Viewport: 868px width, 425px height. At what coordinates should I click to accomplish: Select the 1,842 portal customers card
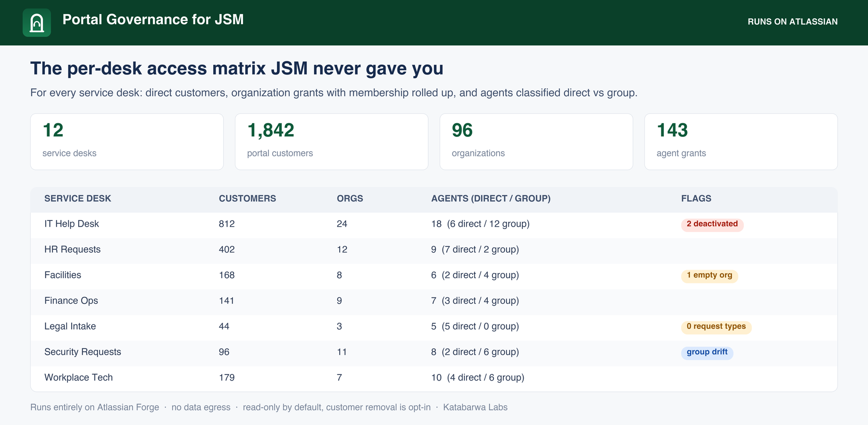pyautogui.click(x=332, y=142)
